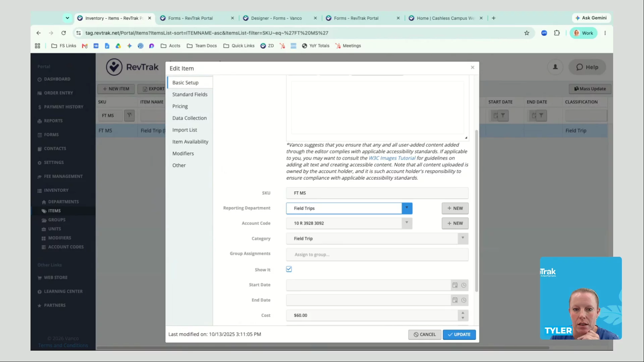Increase Cost with the up stepper arrow
644x362 pixels.
click(463, 313)
